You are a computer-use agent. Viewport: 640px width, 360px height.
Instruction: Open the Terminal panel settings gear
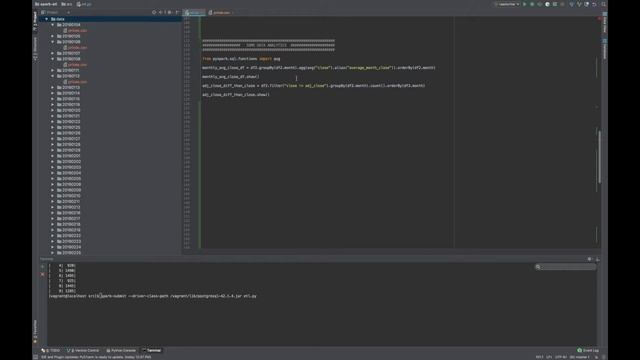click(x=589, y=259)
